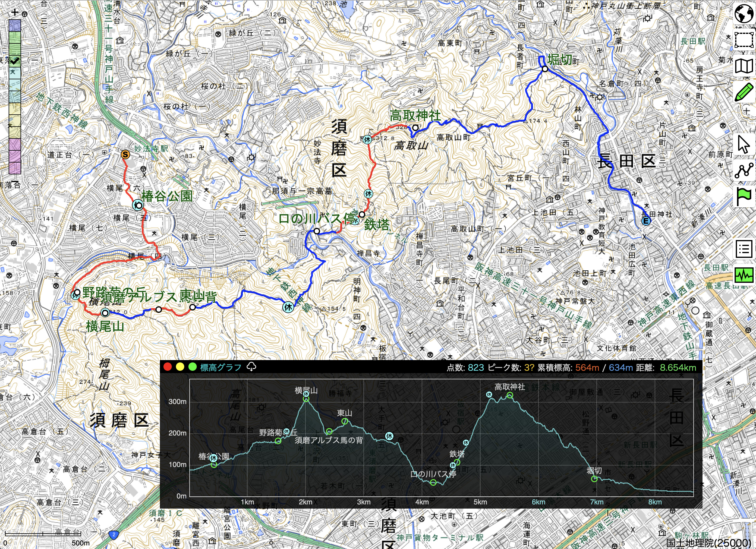Open the globe map source icon

pos(744,14)
